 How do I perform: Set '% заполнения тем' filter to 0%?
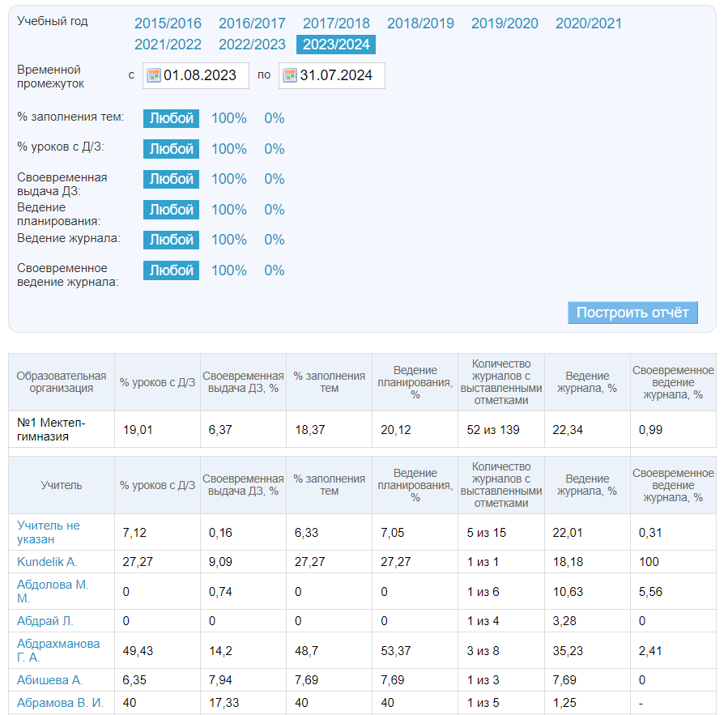274,118
